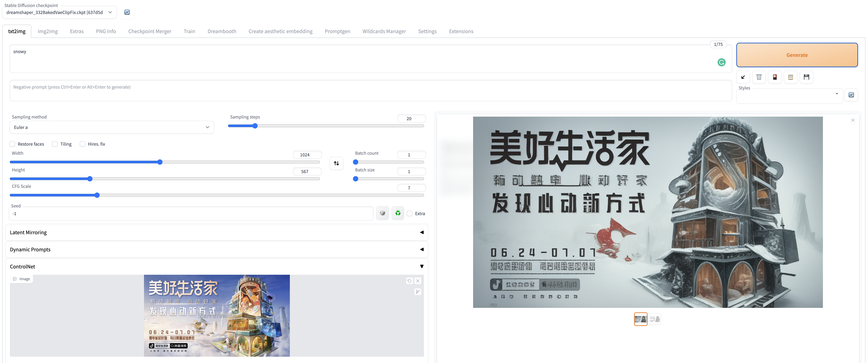Screen dimensions: 868x363
Task: Swap width and height values
Action: coord(336,163)
